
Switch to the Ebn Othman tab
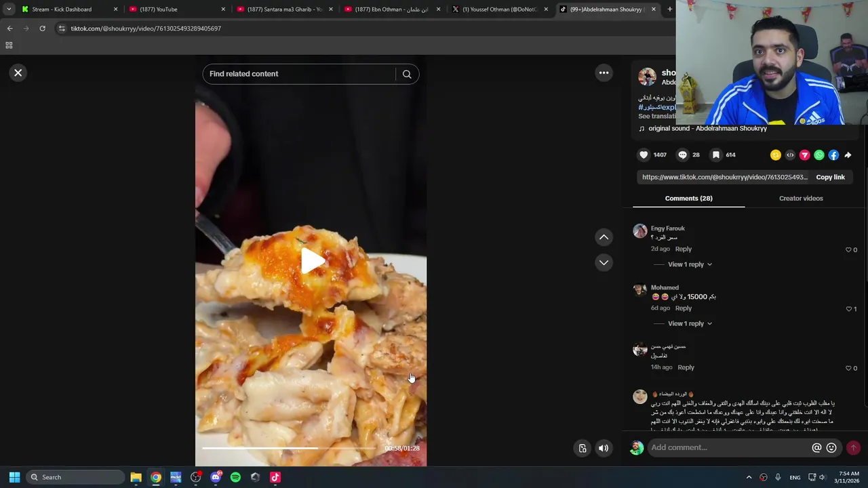[392, 9]
